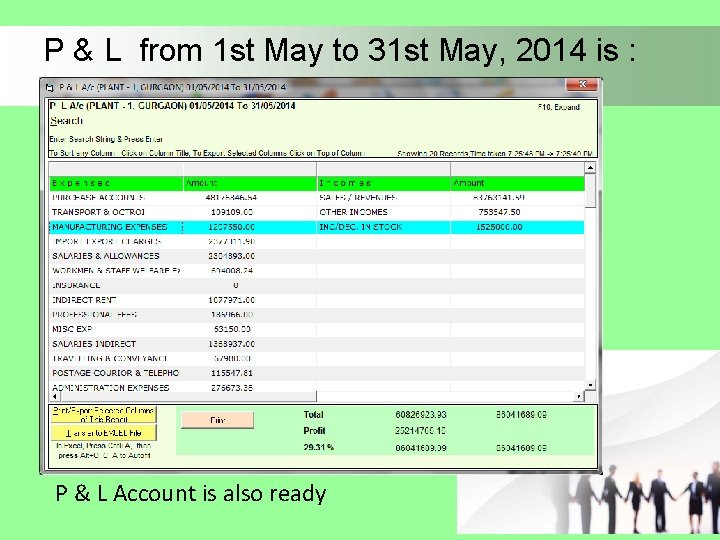
Task: Click the vertical scrollbar thumb
Action: click(x=590, y=191)
